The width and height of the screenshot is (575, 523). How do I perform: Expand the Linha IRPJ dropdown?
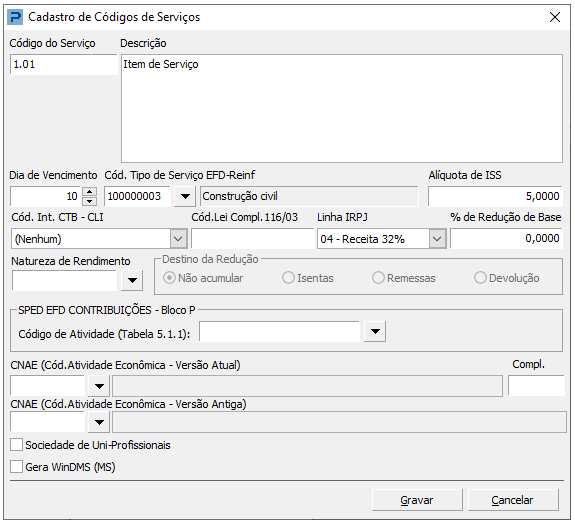tap(437, 239)
